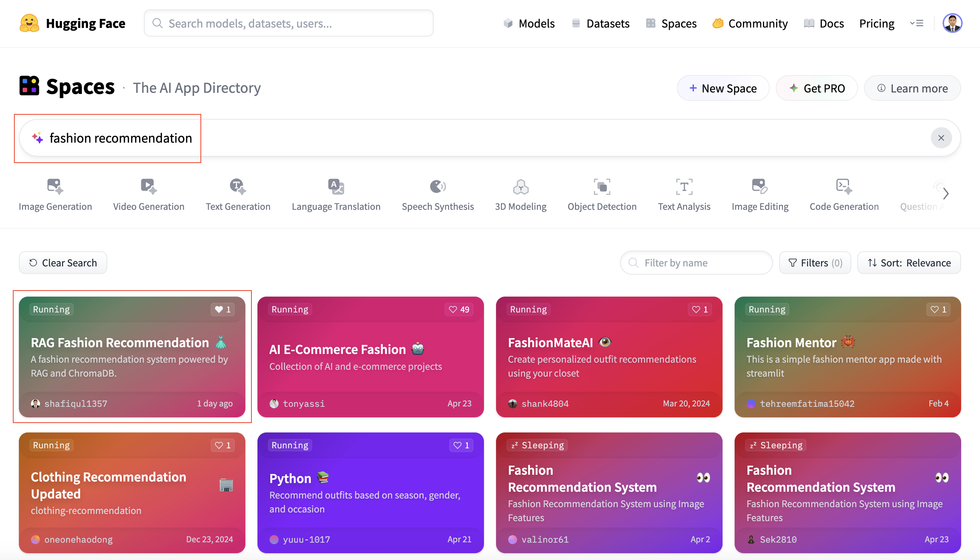Open the Video Generation category
980x560 pixels.
pos(148,195)
